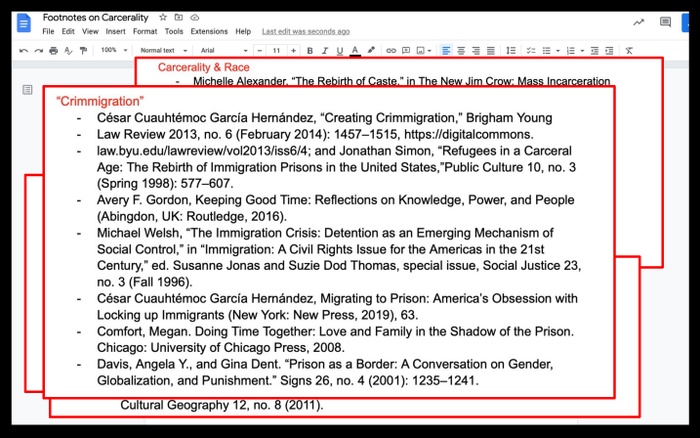The height and width of the screenshot is (438, 700).
Task: Toggle italic formatting
Action: tap(325, 51)
